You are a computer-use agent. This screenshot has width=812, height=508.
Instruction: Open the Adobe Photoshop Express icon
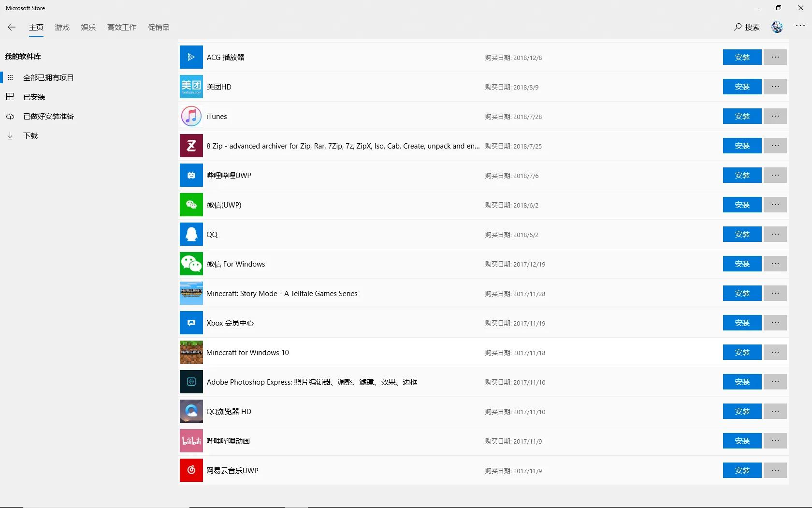coord(191,382)
